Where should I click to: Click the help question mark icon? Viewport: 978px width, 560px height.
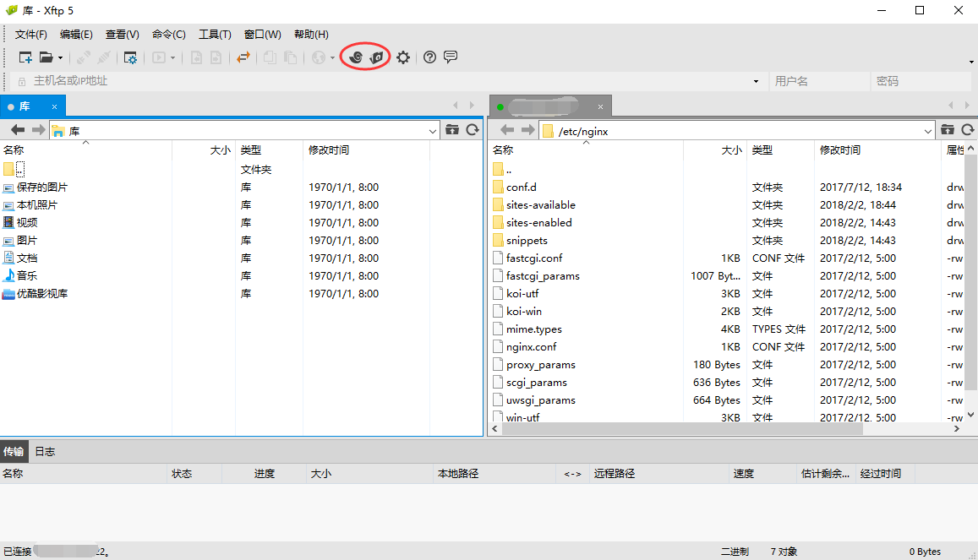[x=429, y=57]
